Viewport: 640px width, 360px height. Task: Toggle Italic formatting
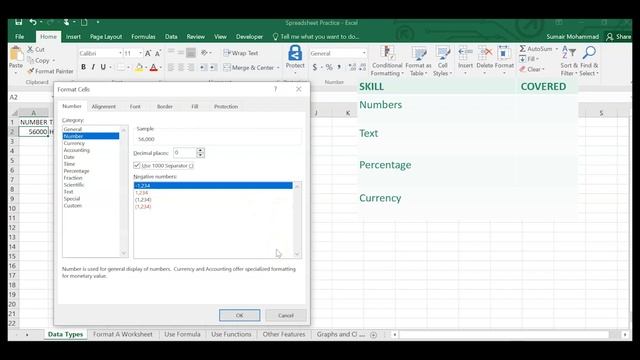coord(93,67)
